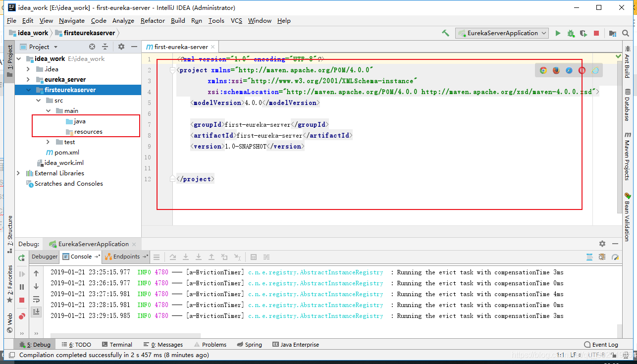Open the Refactor menu
637x364 pixels.
[x=153, y=20]
